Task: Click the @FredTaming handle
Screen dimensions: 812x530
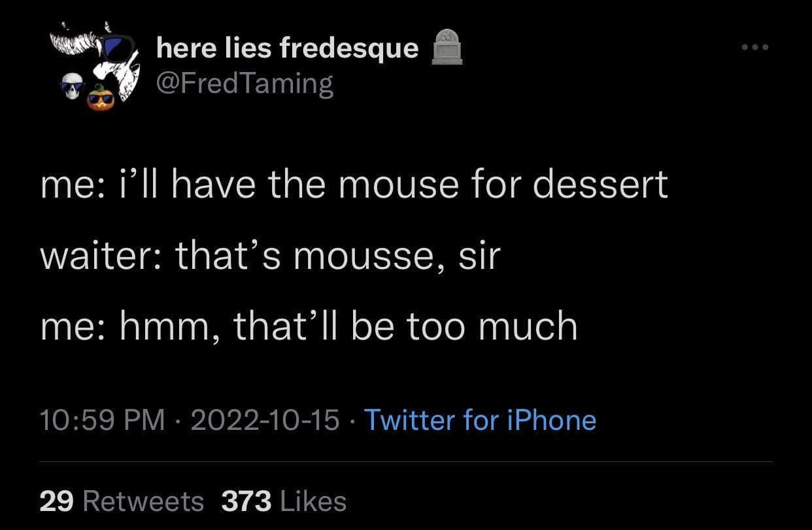Action: (x=245, y=84)
